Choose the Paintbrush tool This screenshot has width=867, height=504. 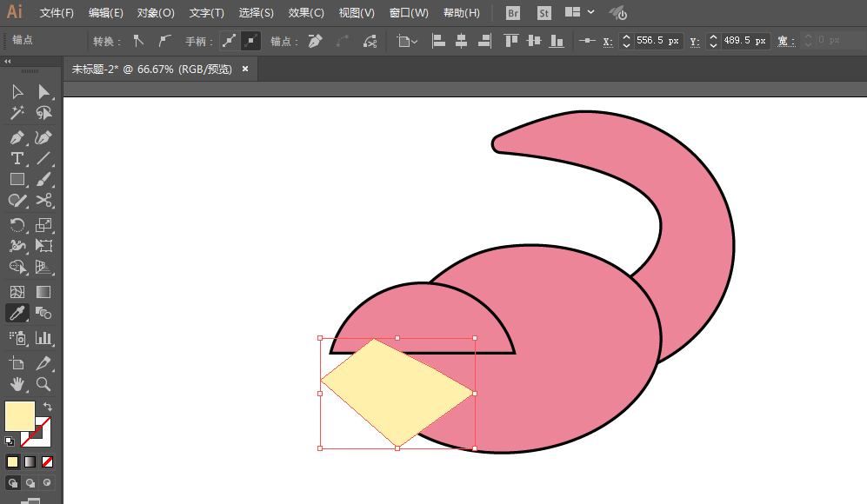[x=43, y=180]
